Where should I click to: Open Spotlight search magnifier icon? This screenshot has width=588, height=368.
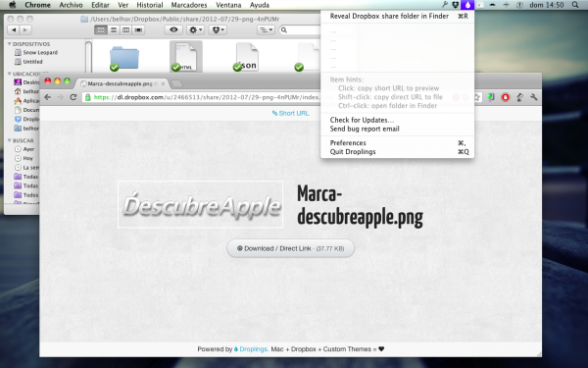[575, 5]
